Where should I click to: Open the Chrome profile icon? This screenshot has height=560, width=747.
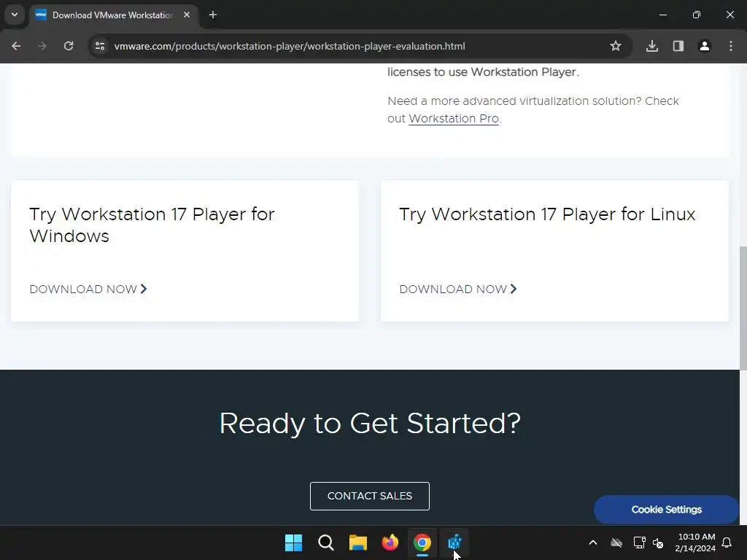coord(705,46)
